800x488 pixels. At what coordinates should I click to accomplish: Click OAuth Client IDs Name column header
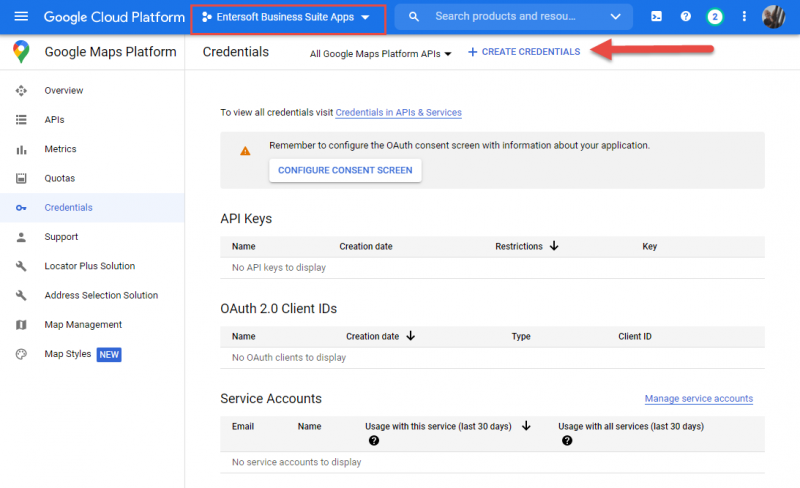(243, 336)
